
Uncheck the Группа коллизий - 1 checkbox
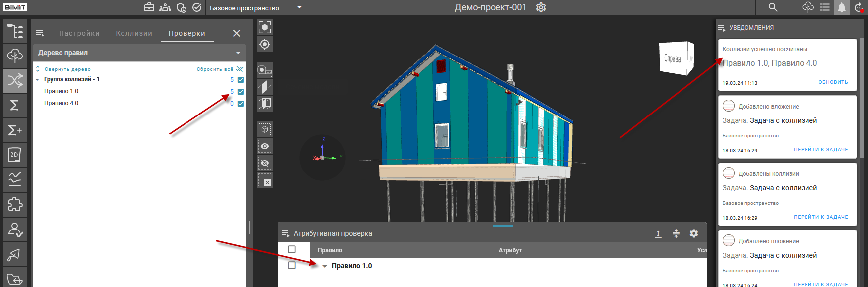click(x=241, y=80)
